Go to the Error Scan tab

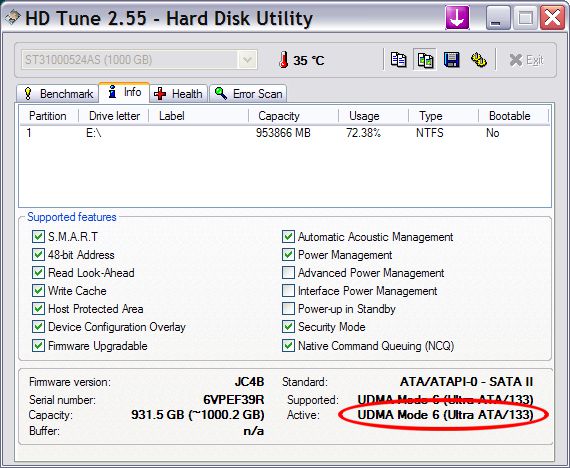pyautogui.click(x=248, y=94)
